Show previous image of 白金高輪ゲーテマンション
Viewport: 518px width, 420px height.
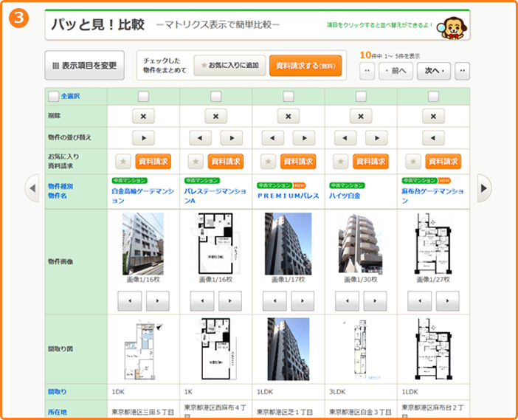pos(130,300)
